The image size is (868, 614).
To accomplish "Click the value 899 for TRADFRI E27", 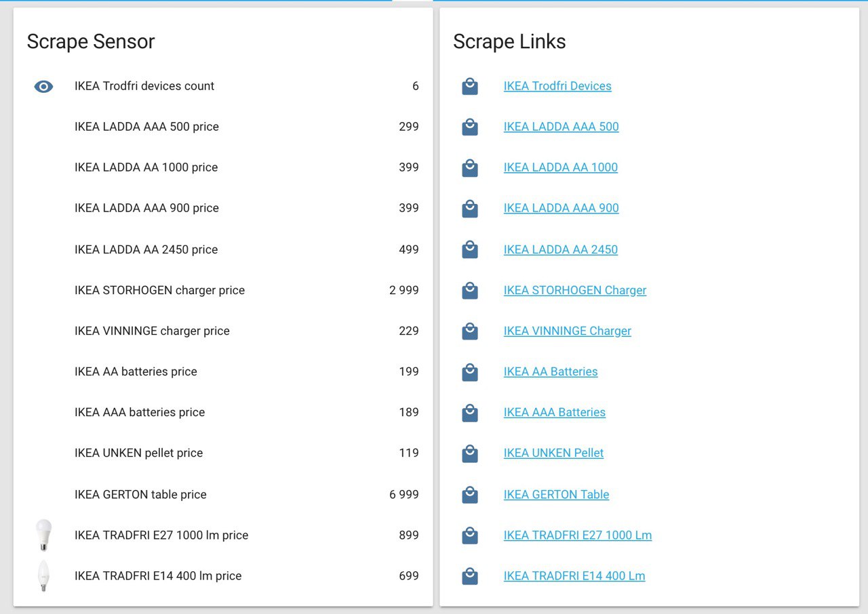I will pyautogui.click(x=409, y=535).
